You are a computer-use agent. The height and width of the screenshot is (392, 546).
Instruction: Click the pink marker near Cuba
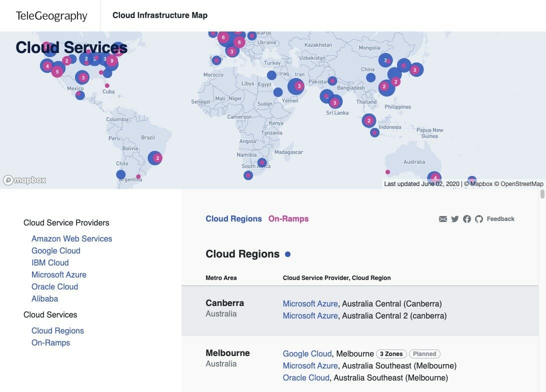[107, 85]
